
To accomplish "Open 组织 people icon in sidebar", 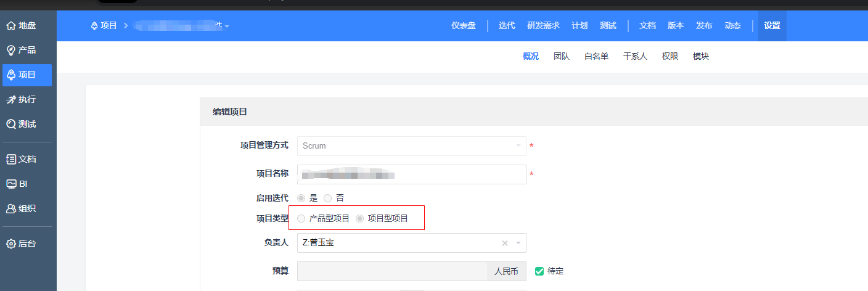I will (10, 208).
